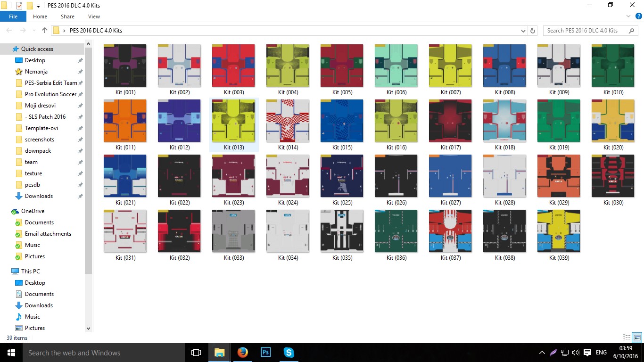Open the Action Center from the system tray
This screenshot has height=362, width=644.
[x=587, y=352]
